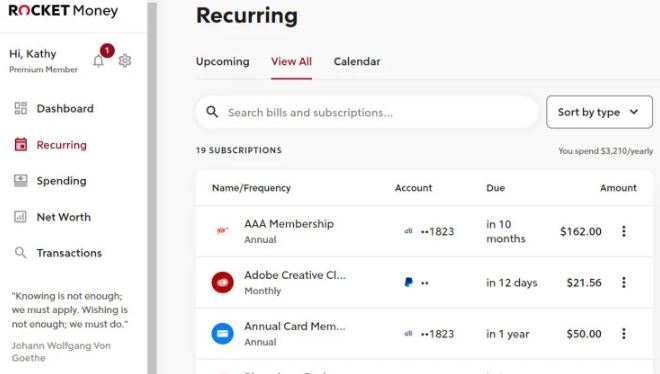Click the Due column header

[495, 188]
